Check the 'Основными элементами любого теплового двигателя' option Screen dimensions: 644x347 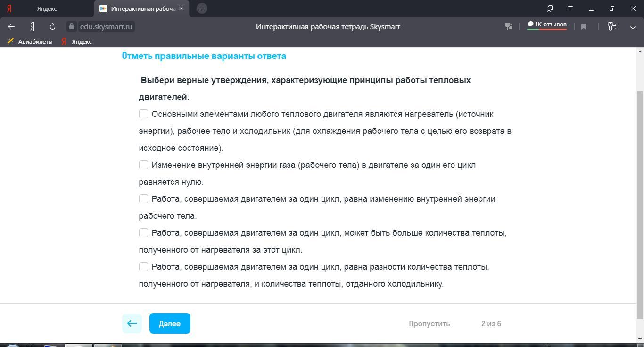click(x=144, y=114)
